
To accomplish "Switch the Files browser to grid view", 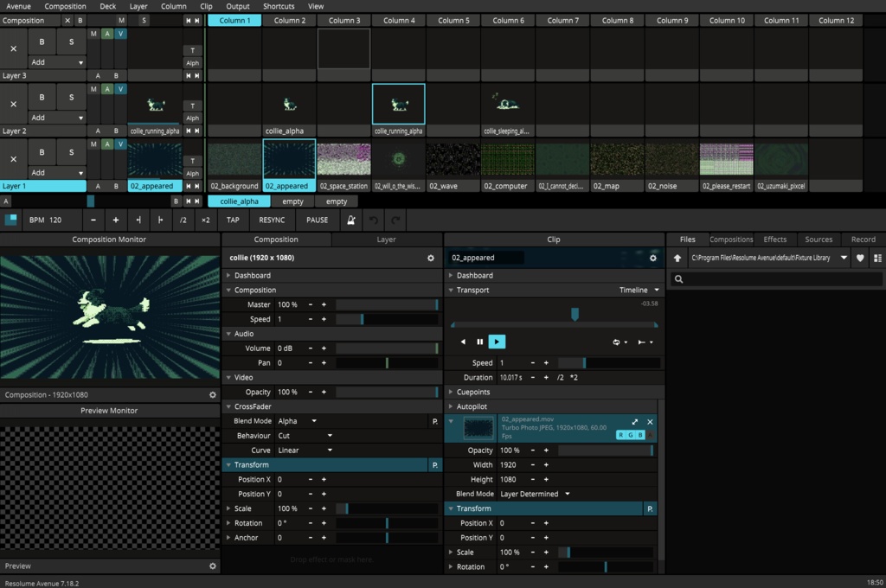I will (x=877, y=258).
